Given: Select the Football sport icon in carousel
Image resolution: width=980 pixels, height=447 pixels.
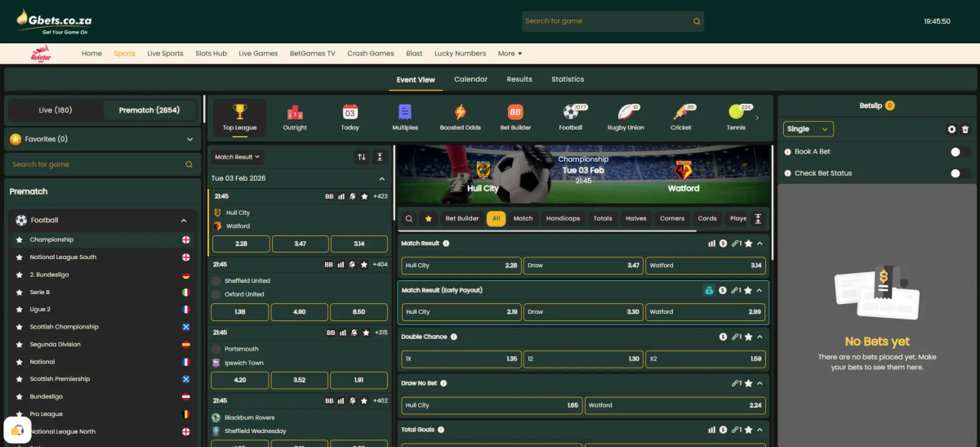Looking at the screenshot, I should click(x=570, y=112).
